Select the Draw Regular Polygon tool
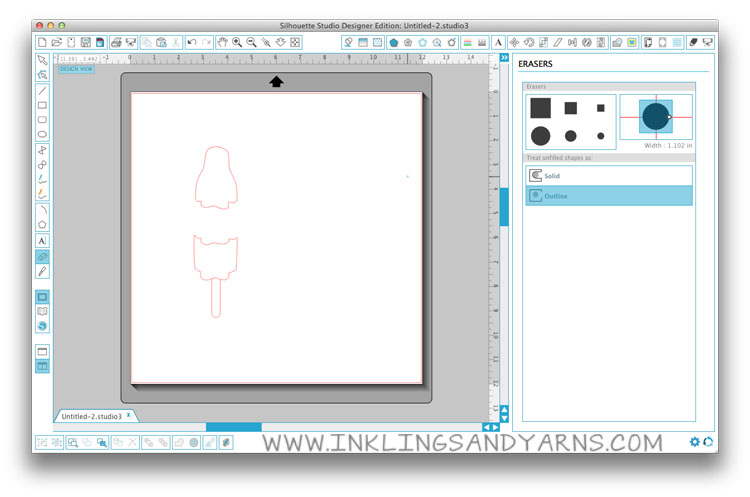Image resolution: width=750 pixels, height=497 pixels. click(x=42, y=224)
